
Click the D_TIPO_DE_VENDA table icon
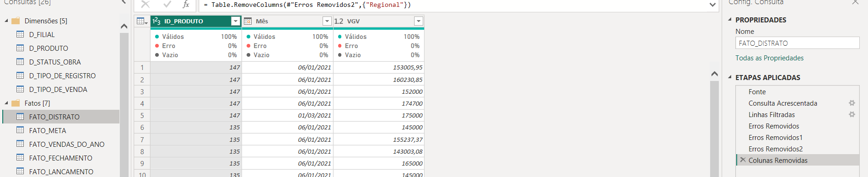click(20, 89)
